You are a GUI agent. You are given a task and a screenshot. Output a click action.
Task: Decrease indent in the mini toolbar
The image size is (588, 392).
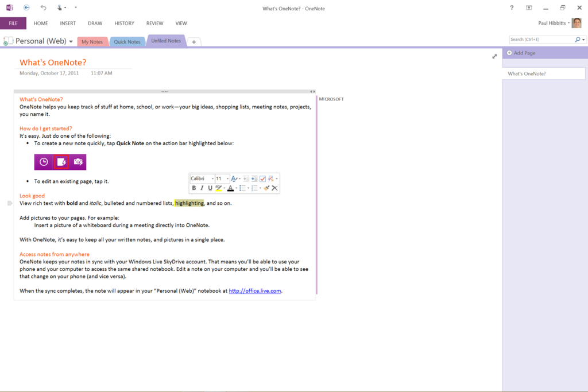coord(246,178)
